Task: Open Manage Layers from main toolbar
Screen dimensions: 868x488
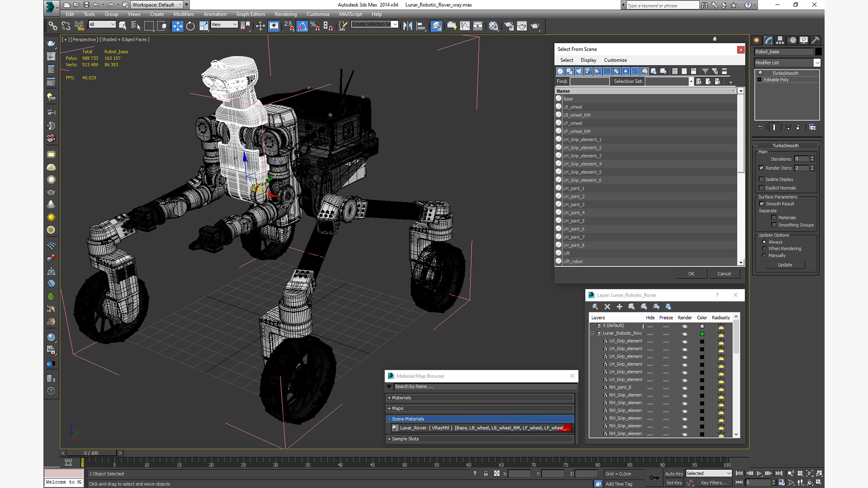Action: pyautogui.click(x=436, y=26)
